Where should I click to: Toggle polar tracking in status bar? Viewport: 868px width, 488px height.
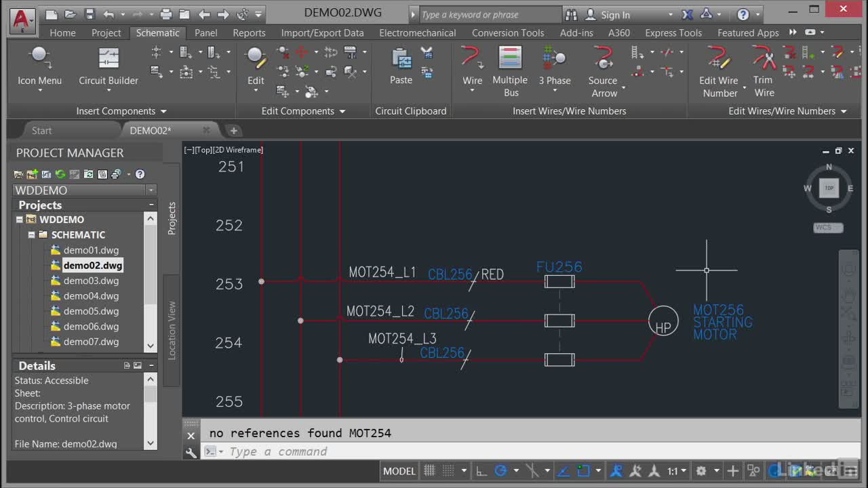coord(500,470)
